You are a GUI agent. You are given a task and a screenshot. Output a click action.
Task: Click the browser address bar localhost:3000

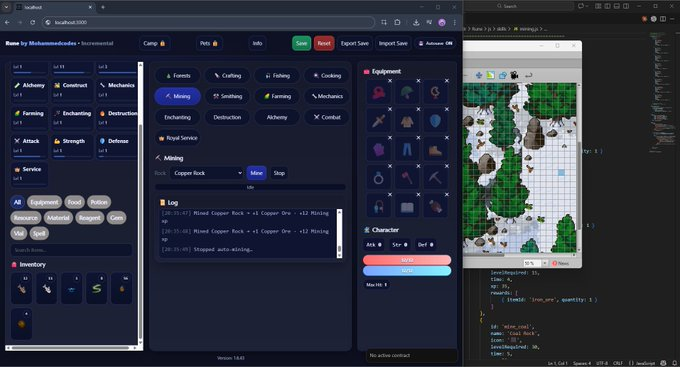(x=208, y=22)
